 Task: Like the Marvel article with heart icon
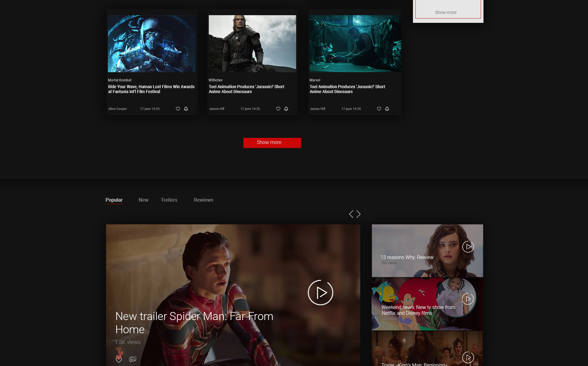[x=379, y=109]
